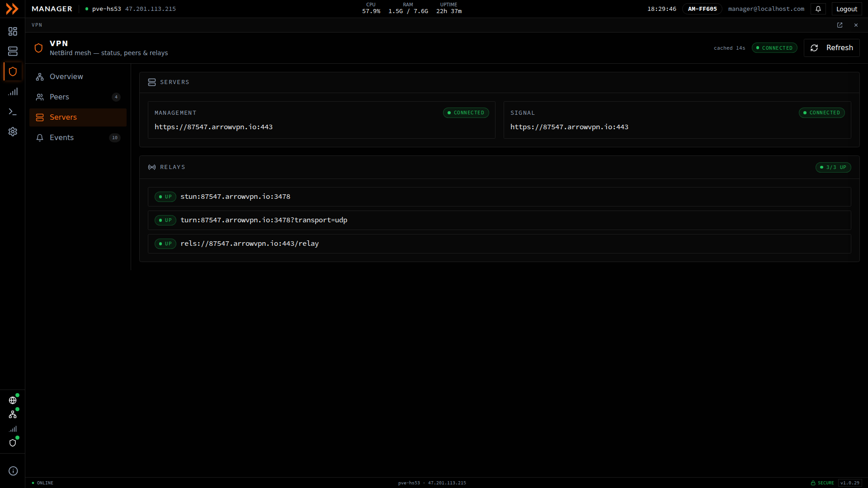This screenshot has width=868, height=488.
Task: Open the settings gear icon in sidebar
Action: coord(13,131)
